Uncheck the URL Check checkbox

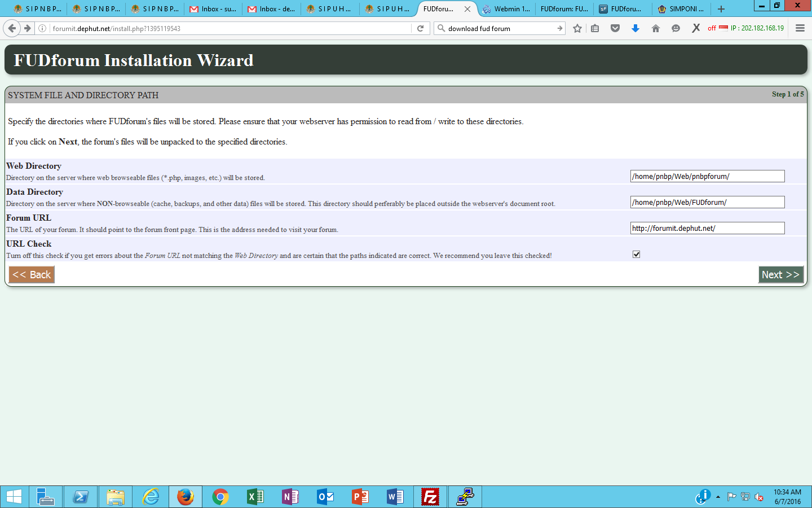tap(636, 254)
